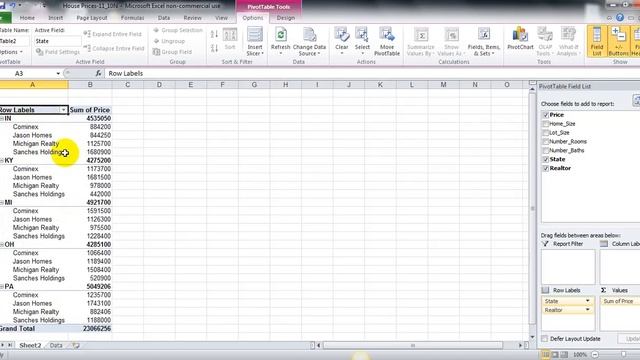The image size is (640, 360).
Task: Click the zoom out minus button
Action: point(595,355)
